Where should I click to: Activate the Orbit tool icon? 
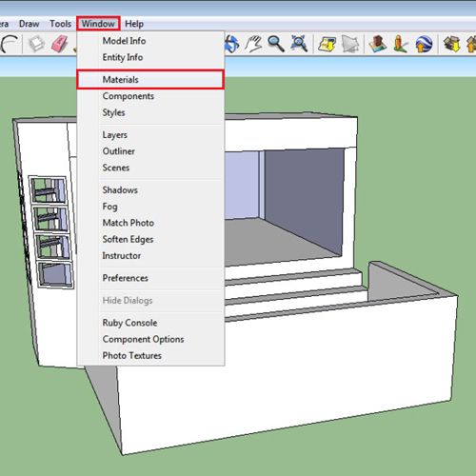pyautogui.click(x=232, y=44)
